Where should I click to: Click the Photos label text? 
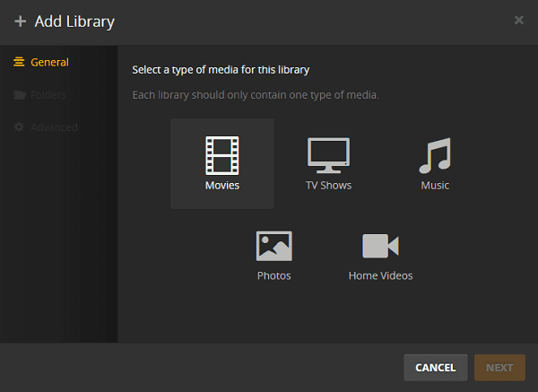coord(274,275)
